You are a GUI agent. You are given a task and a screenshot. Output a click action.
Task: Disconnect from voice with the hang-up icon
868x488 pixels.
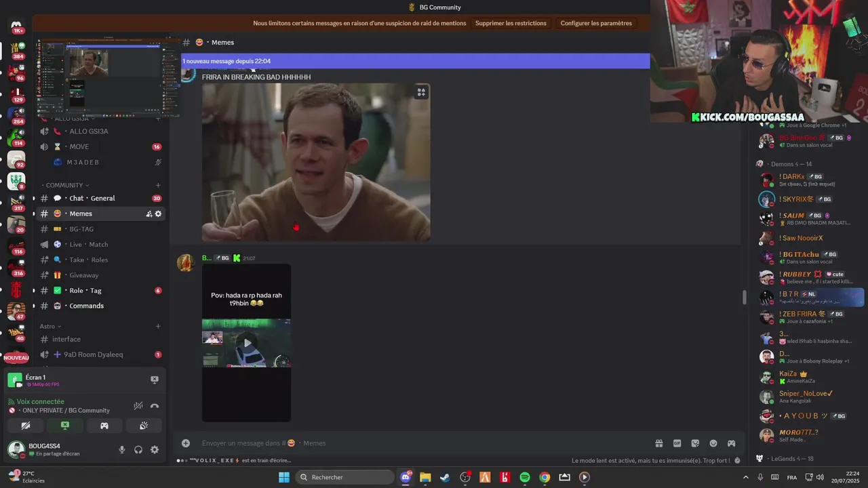point(155,406)
